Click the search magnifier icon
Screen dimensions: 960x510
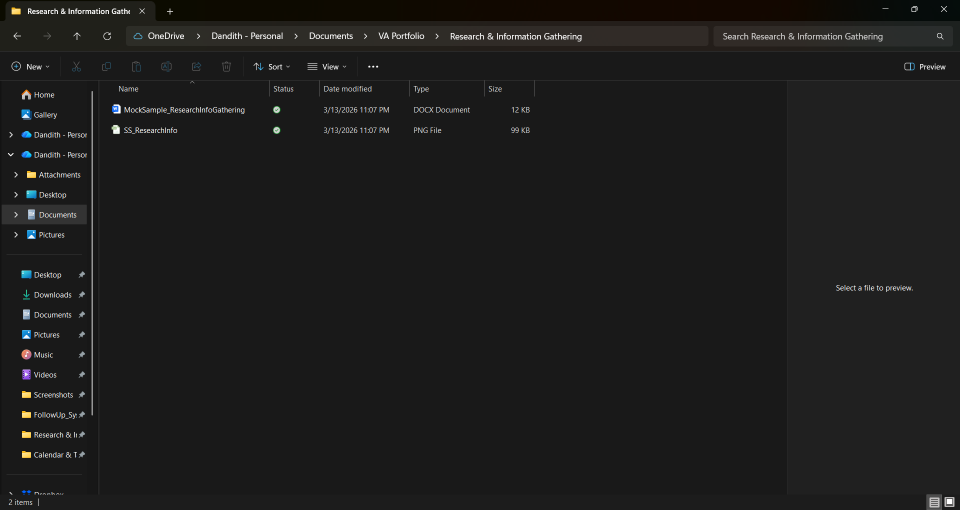coord(940,37)
